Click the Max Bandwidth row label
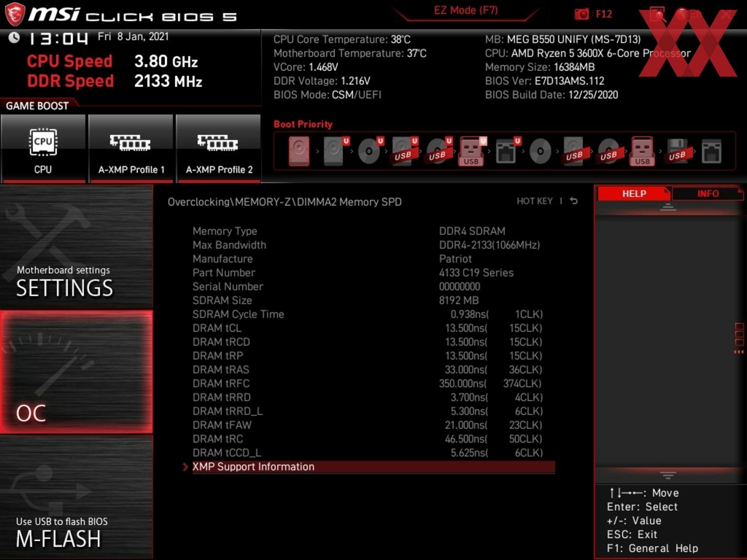 pos(229,245)
